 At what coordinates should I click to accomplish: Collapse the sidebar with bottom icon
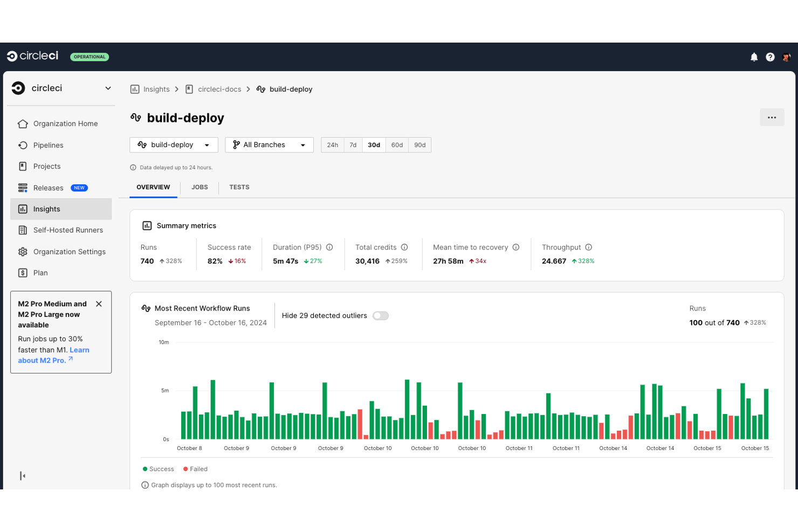tap(23, 475)
